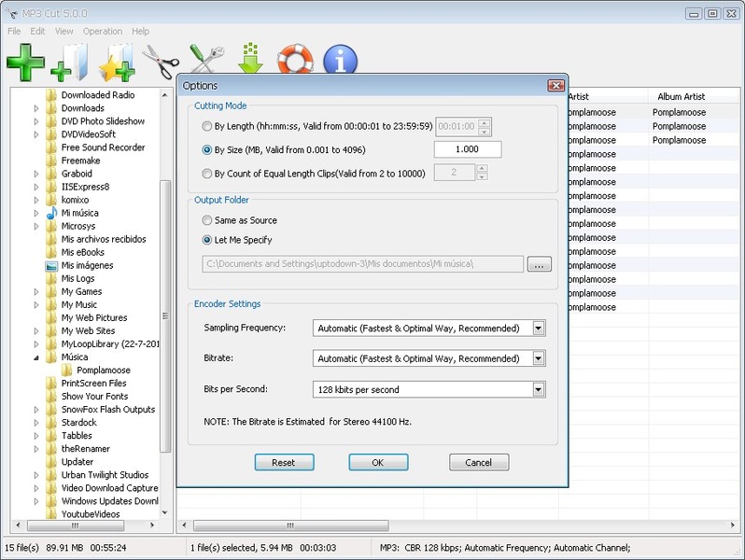Expand the Stardock tree node
This screenshot has width=745, height=560.
(36, 423)
